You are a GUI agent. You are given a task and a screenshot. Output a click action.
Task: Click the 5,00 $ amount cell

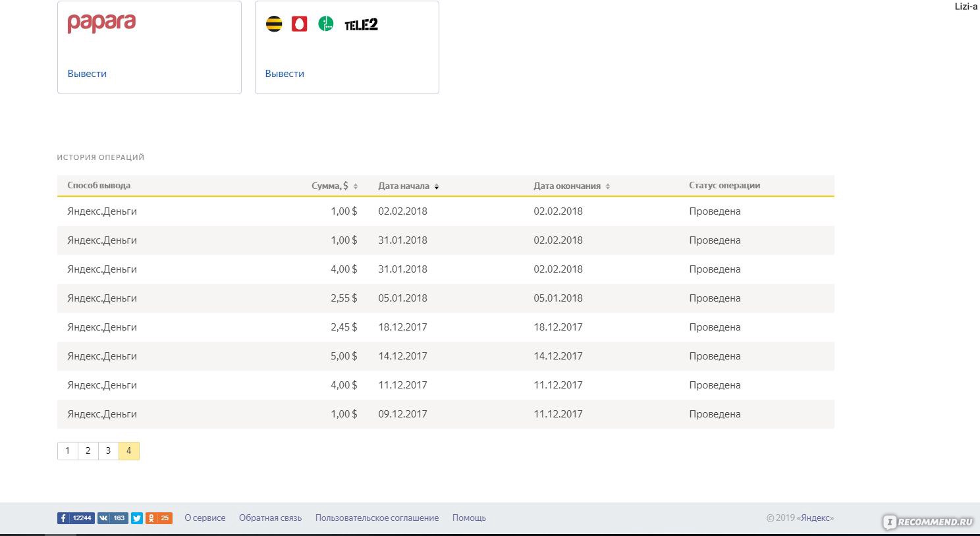pyautogui.click(x=344, y=356)
